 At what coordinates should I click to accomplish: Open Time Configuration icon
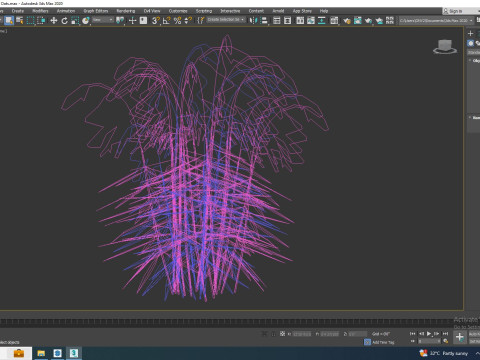tap(446, 341)
